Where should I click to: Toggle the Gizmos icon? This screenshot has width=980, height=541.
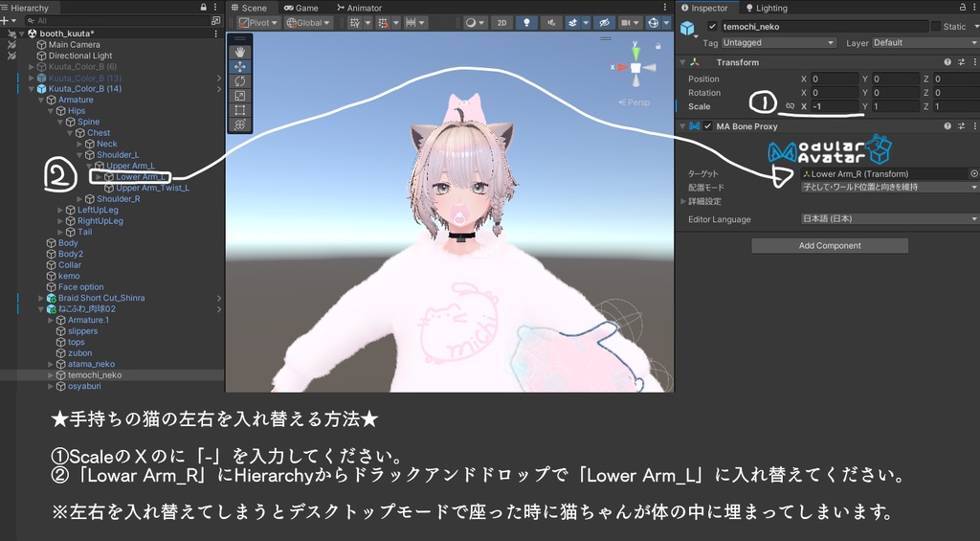click(x=653, y=23)
